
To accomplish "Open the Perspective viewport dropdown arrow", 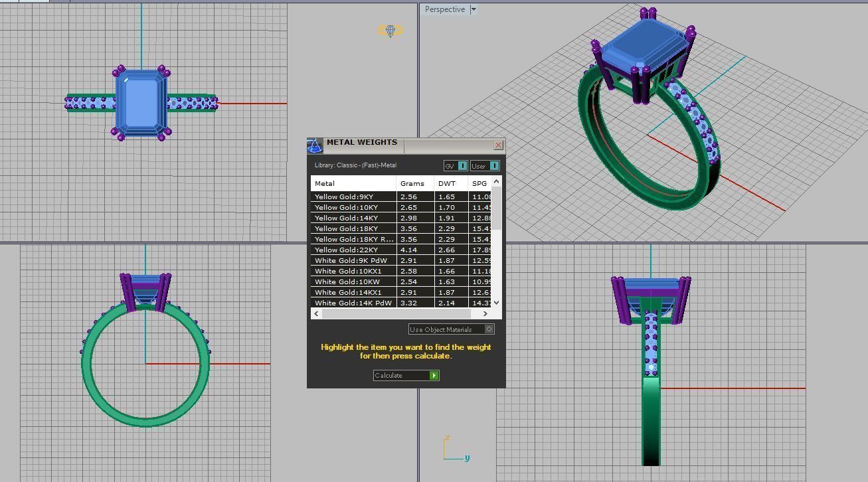I will tap(474, 9).
